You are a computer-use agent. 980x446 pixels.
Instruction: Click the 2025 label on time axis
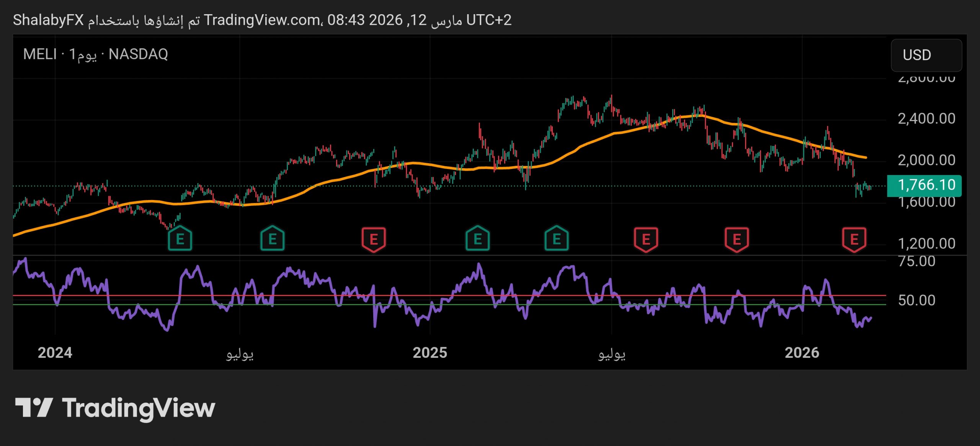pos(430,353)
